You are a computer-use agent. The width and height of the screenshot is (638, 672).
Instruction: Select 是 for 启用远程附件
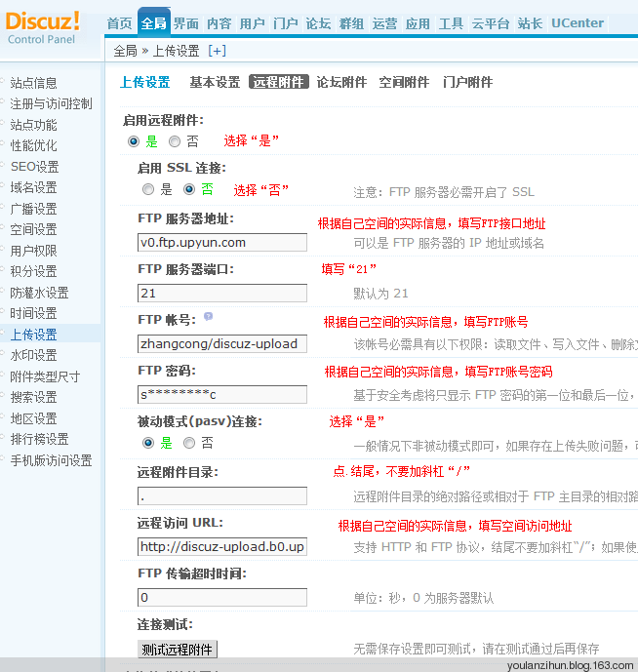[134, 141]
